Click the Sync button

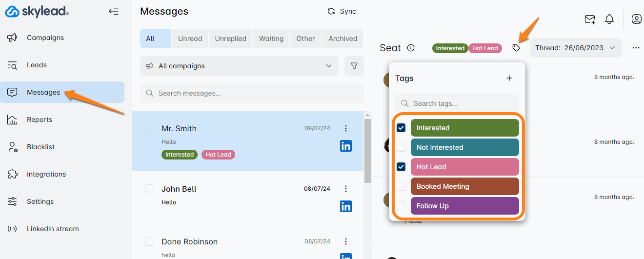(342, 11)
